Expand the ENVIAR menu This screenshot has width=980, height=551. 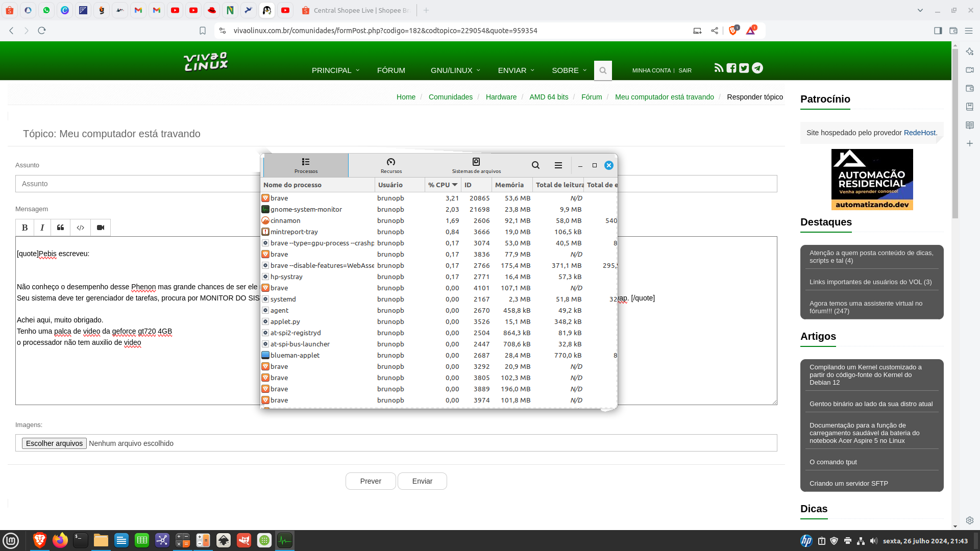tap(516, 70)
